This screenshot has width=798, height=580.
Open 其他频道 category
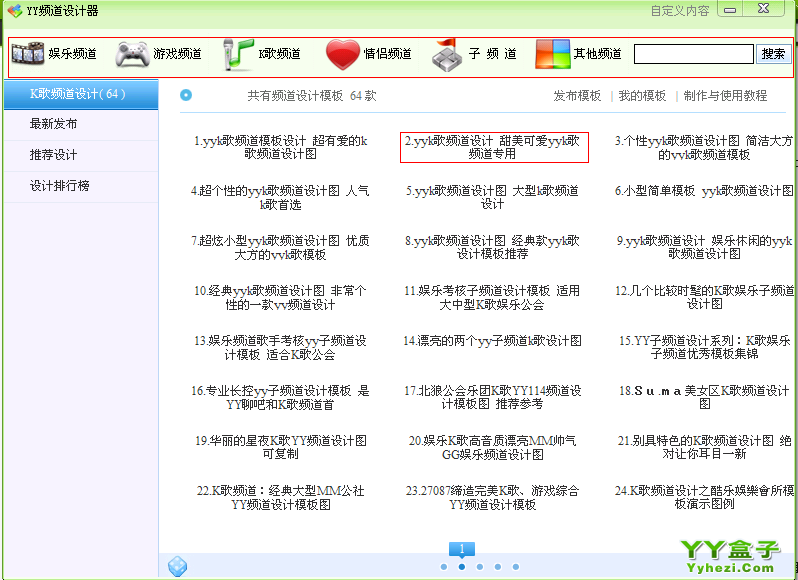pyautogui.click(x=597, y=53)
